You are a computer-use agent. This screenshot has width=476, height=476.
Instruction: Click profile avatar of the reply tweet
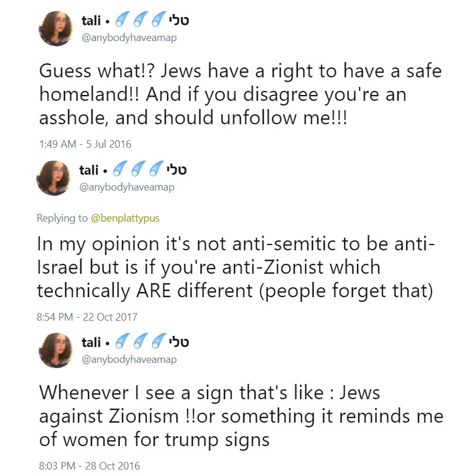53,178
